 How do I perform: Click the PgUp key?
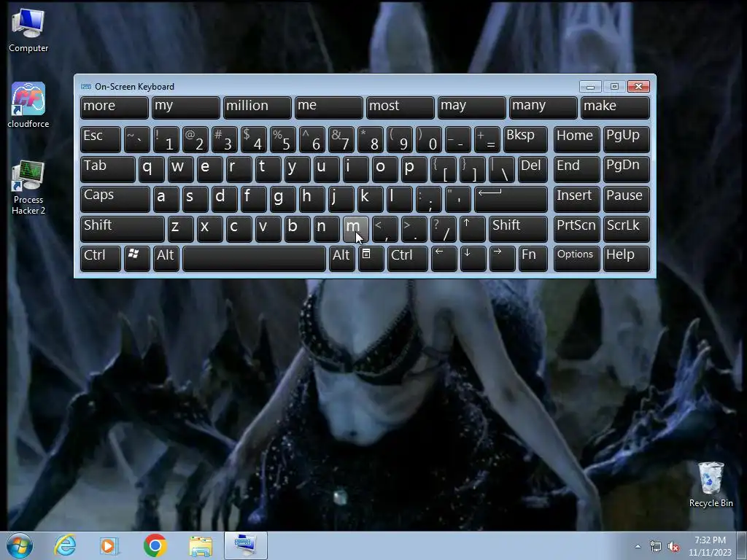pyautogui.click(x=626, y=139)
